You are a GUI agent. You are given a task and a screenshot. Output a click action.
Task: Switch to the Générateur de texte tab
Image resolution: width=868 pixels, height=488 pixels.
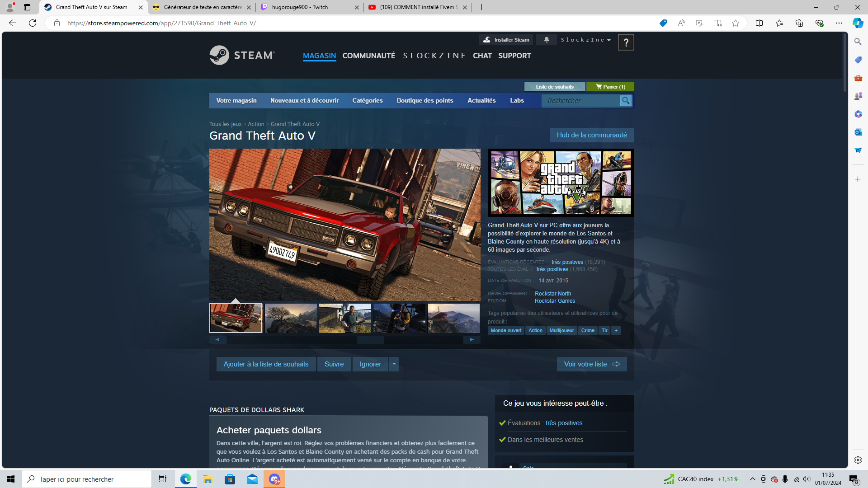click(202, 7)
